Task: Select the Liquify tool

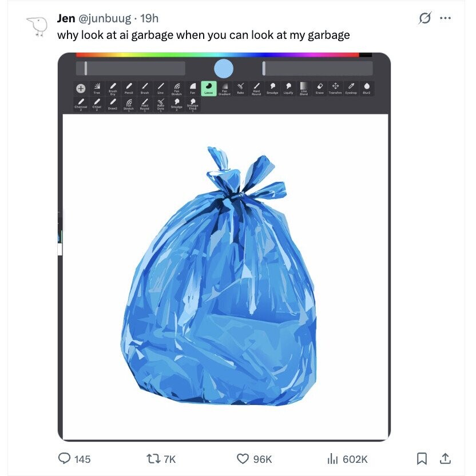Action: [288, 88]
